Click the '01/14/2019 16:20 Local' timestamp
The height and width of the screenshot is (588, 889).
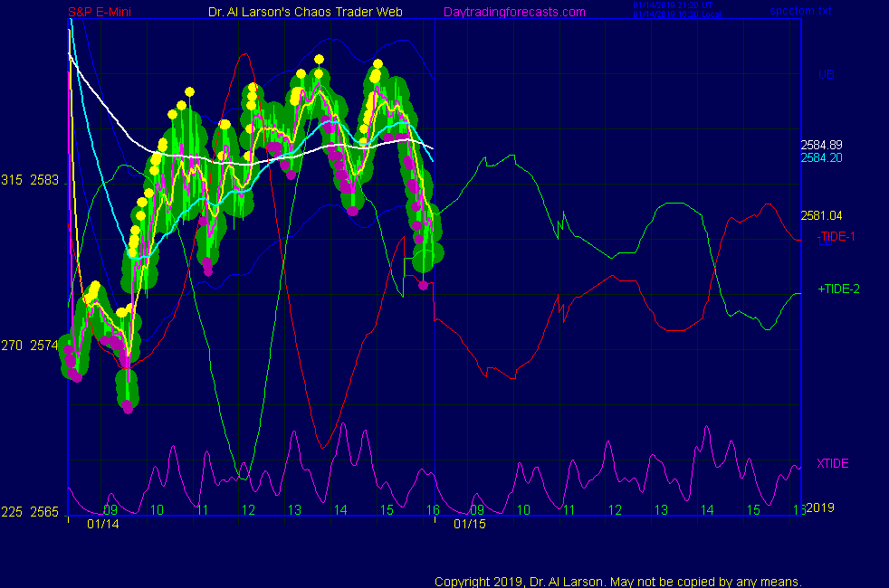tap(677, 14)
